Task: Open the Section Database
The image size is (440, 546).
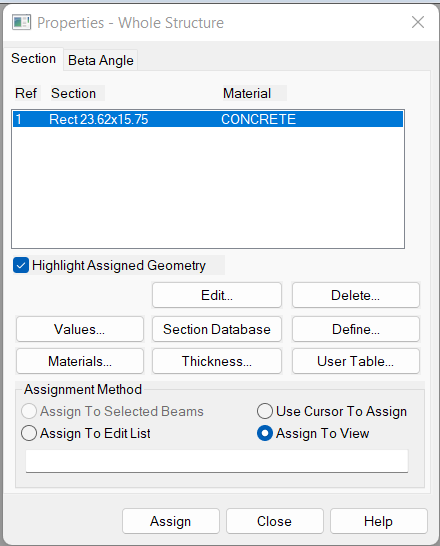Action: [x=217, y=329]
